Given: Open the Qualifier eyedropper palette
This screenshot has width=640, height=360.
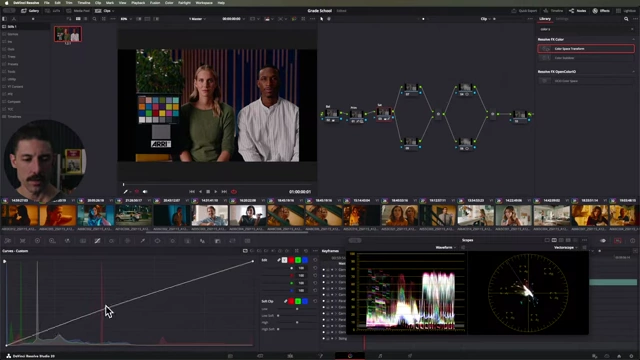Looking at the screenshot, I should [x=142, y=241].
